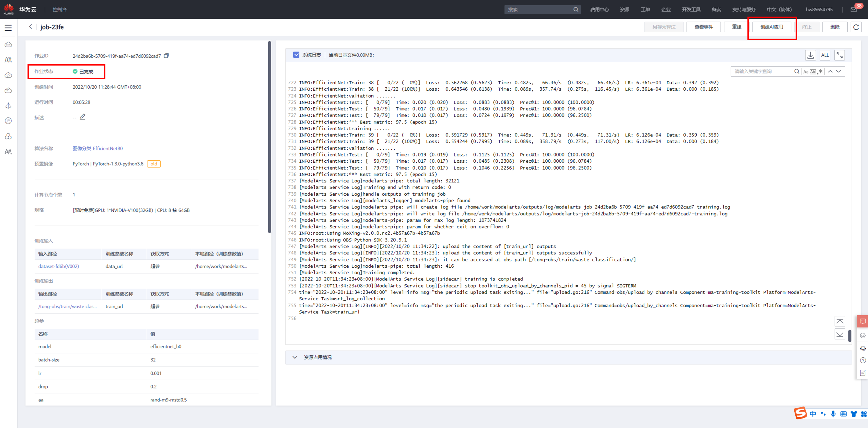Open the mail notifications with the 38 badge

(x=853, y=9)
